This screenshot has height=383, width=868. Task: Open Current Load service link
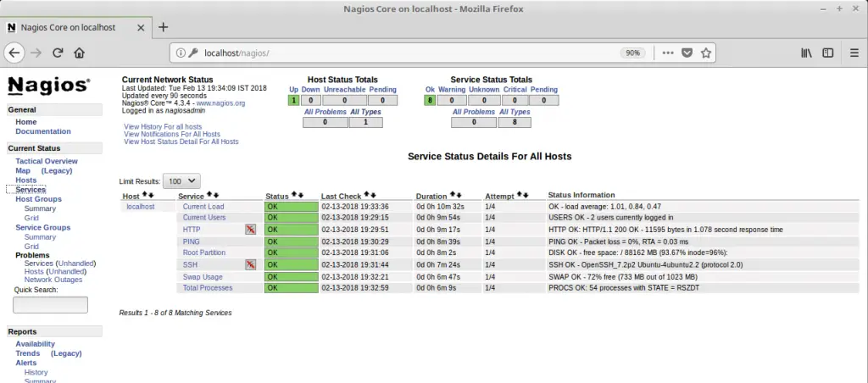[203, 207]
